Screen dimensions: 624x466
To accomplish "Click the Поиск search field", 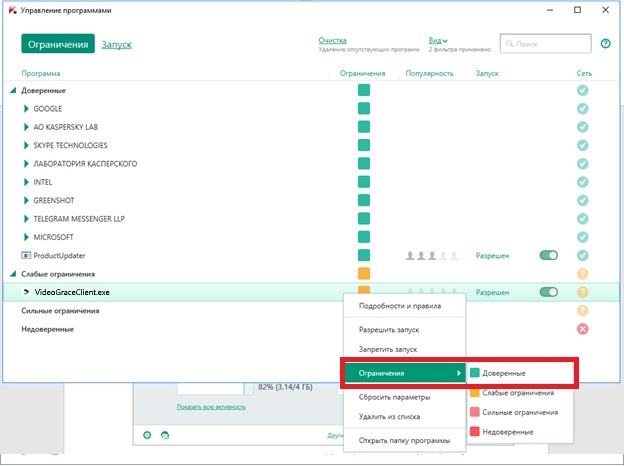I will 545,43.
